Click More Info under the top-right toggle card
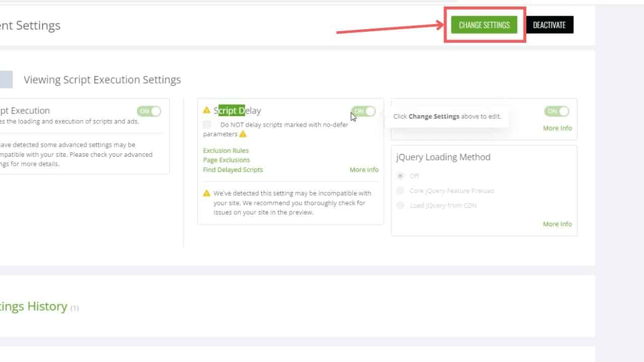644x362 pixels. click(557, 128)
